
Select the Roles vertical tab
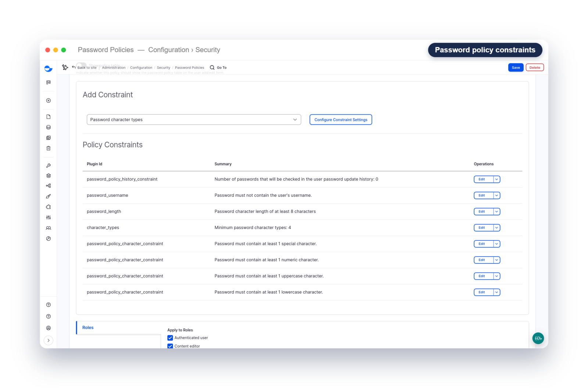click(x=119, y=327)
